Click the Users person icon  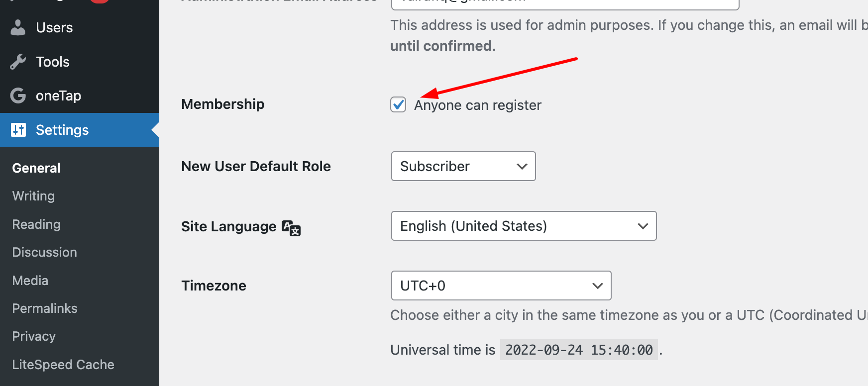[18, 27]
